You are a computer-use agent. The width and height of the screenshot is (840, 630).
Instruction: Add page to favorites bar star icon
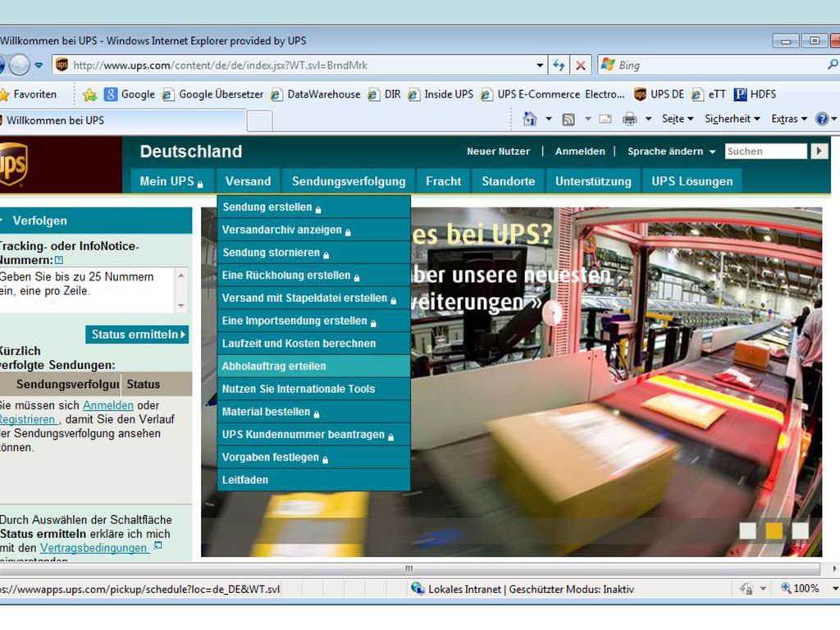tap(90, 95)
